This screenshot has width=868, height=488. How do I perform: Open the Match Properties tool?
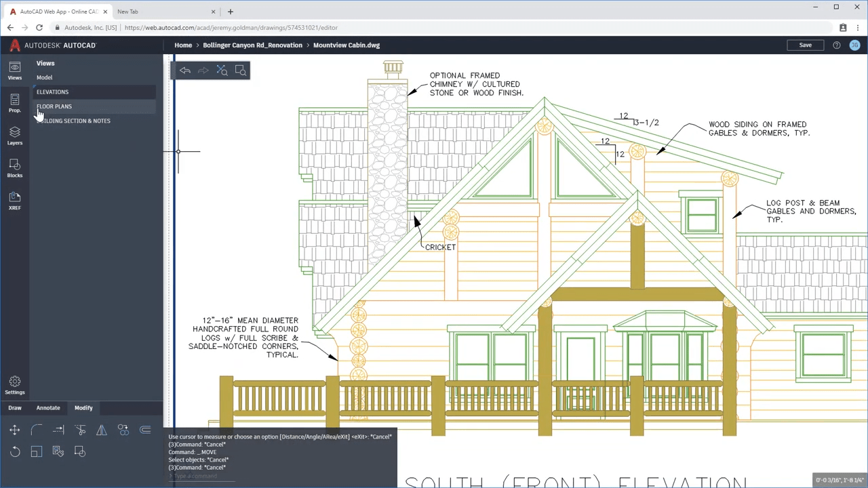tap(58, 451)
